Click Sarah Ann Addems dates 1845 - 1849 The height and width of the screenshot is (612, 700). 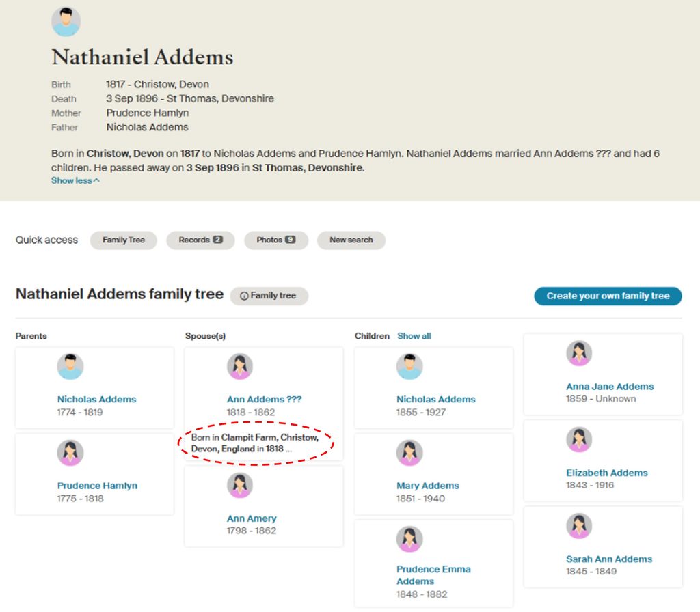pos(591,572)
